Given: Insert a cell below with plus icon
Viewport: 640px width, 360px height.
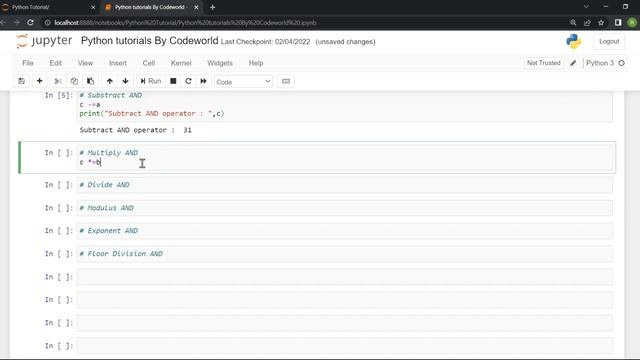Looking at the screenshot, I should [40, 81].
